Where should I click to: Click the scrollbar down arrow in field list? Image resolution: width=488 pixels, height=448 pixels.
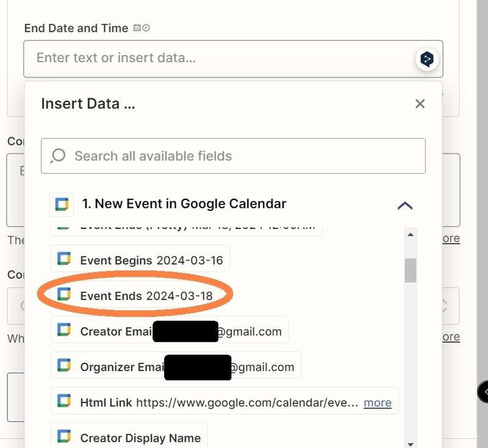point(411,444)
